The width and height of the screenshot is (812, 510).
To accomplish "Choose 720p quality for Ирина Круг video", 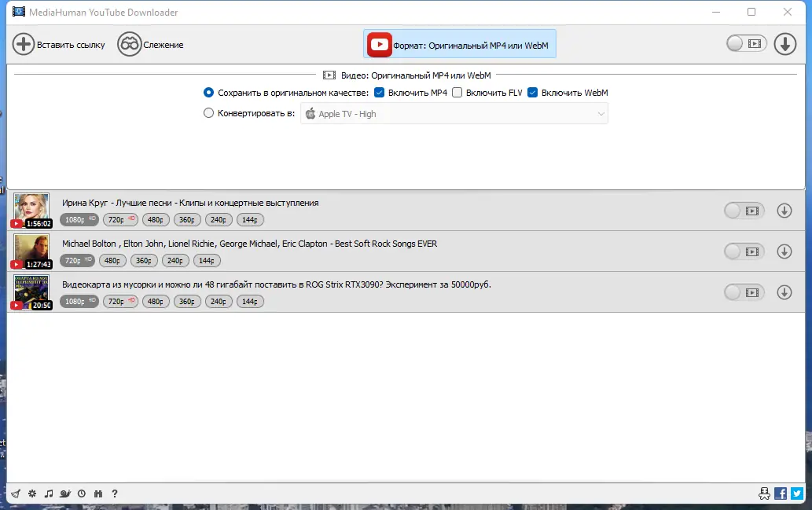I will (x=121, y=219).
